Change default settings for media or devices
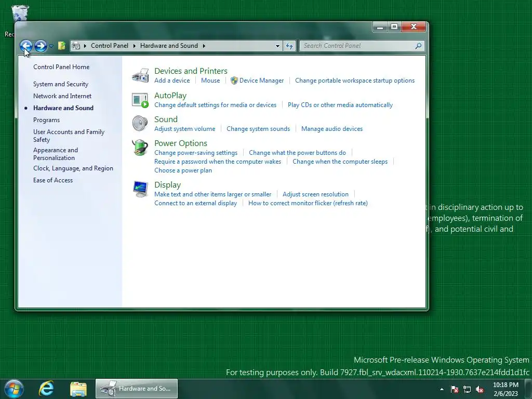This screenshot has width=532, height=399. pyautogui.click(x=216, y=105)
